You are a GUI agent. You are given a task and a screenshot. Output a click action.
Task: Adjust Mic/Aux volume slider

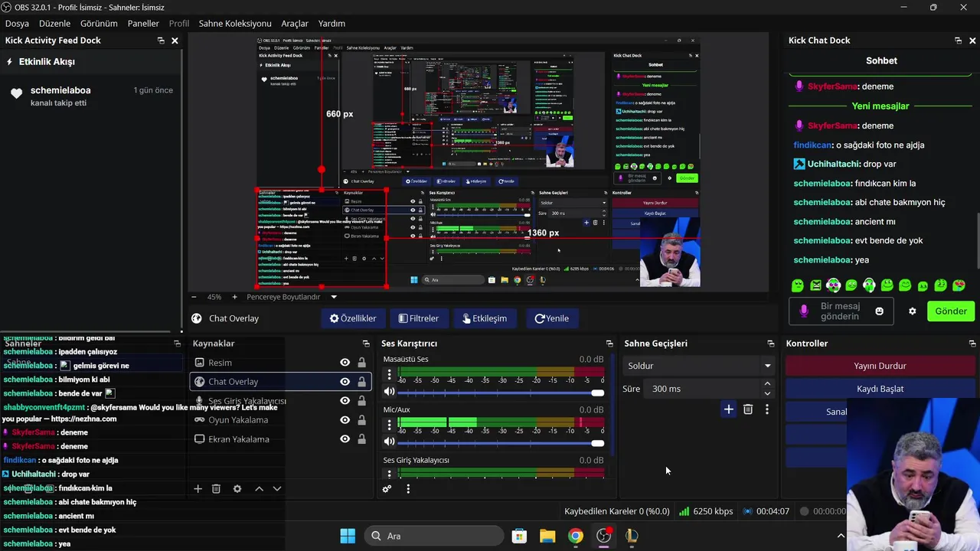click(501, 442)
